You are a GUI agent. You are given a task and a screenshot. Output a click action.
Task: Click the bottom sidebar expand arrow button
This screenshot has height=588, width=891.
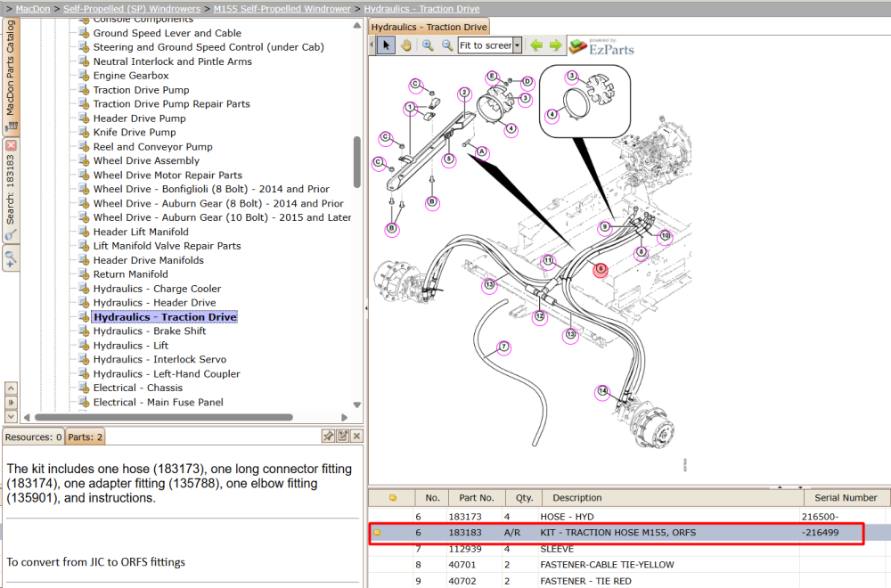11,416
